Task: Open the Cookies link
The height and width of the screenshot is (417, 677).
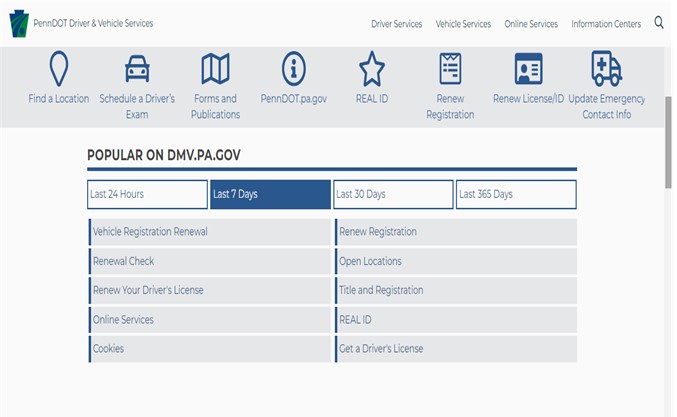Action: (210, 349)
